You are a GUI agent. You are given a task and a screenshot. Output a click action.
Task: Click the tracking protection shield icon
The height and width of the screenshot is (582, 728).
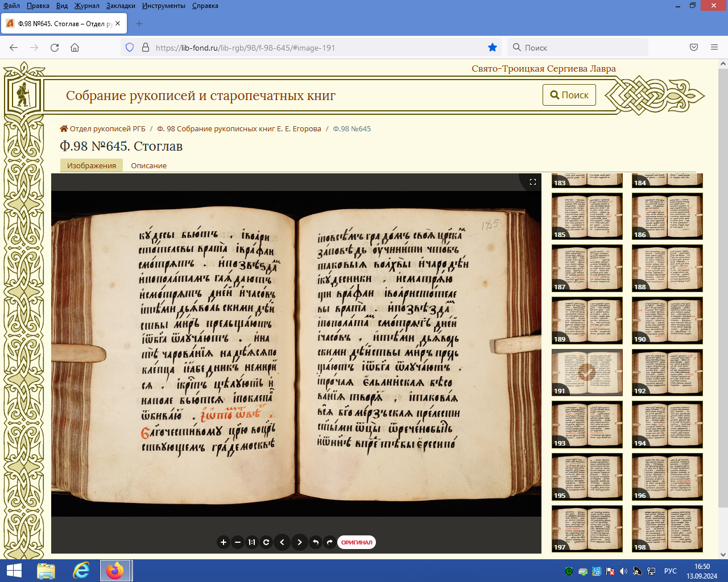coord(130,48)
